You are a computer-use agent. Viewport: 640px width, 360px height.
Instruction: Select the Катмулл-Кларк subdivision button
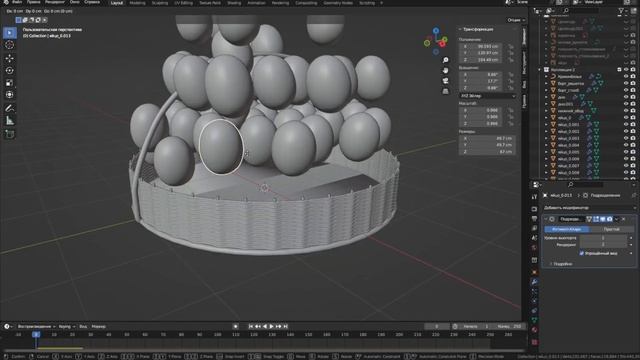point(567,229)
